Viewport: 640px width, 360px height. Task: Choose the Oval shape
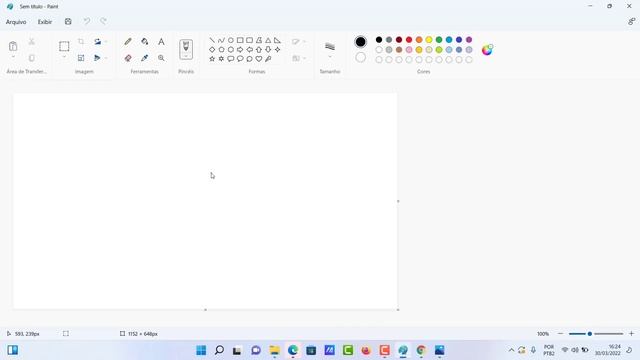(x=231, y=40)
